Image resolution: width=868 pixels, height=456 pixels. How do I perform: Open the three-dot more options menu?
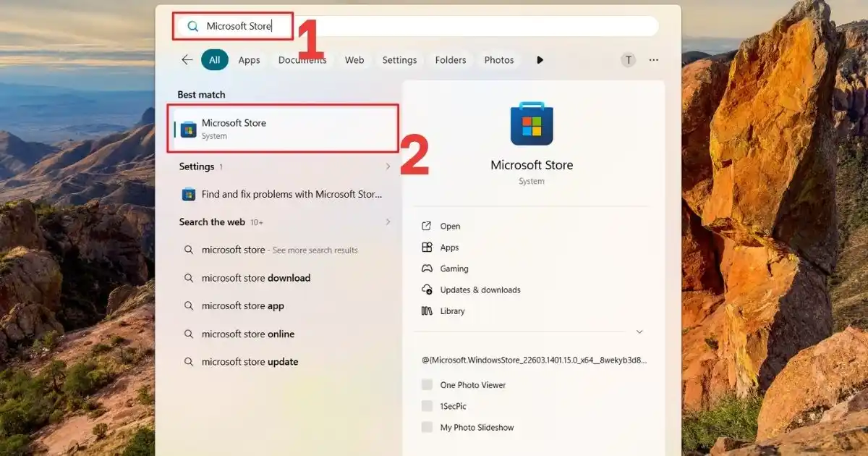coord(654,60)
